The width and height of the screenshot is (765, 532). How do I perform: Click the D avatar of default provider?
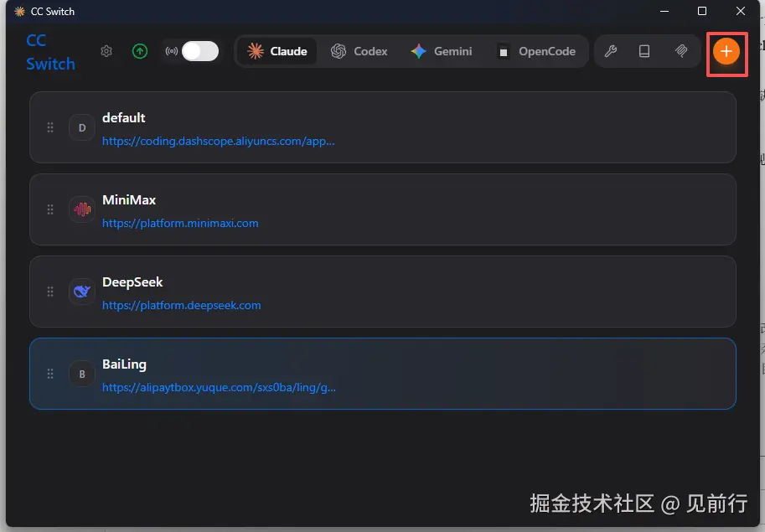[82, 127]
